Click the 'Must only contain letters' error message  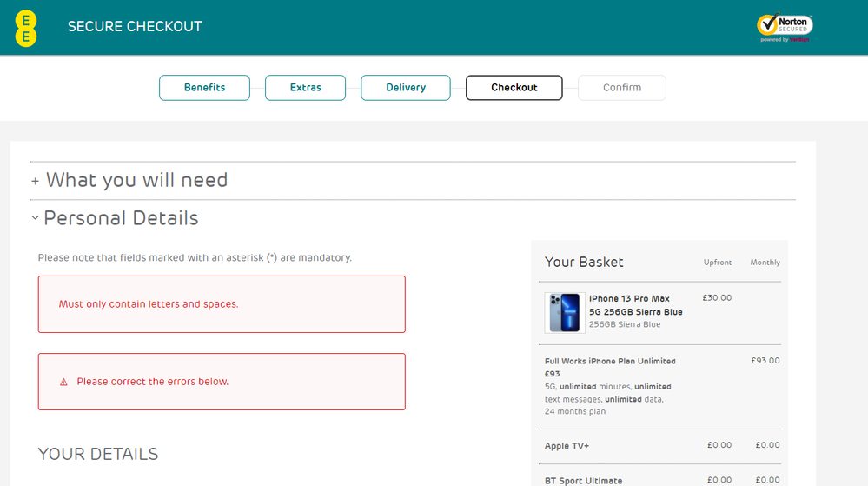pyautogui.click(x=149, y=304)
